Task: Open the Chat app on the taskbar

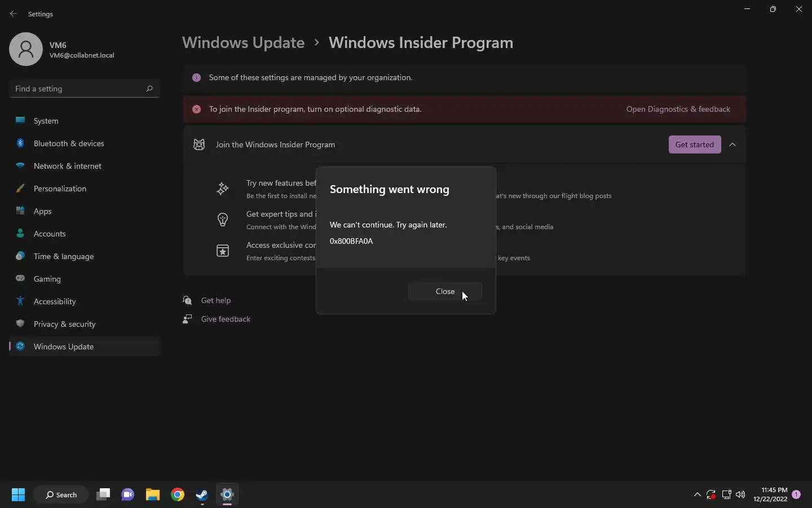Action: 128,495
